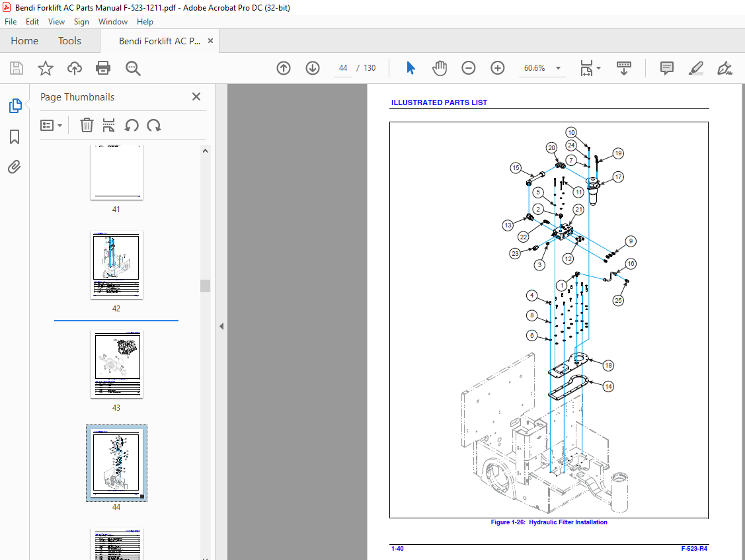
Task: Activate the Hand pan tool
Action: [x=440, y=68]
